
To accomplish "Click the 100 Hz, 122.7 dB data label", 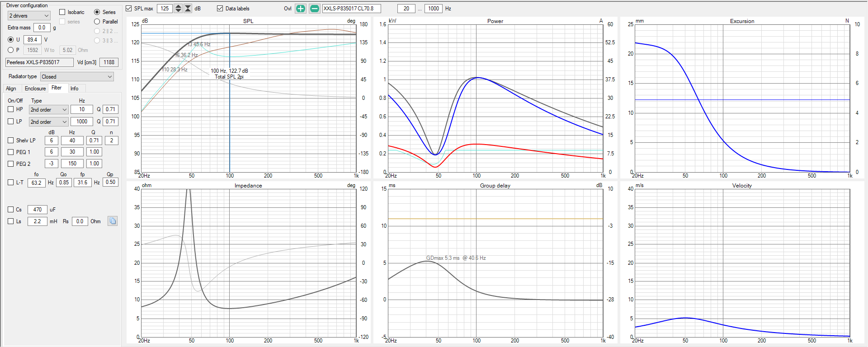I will pos(229,71).
